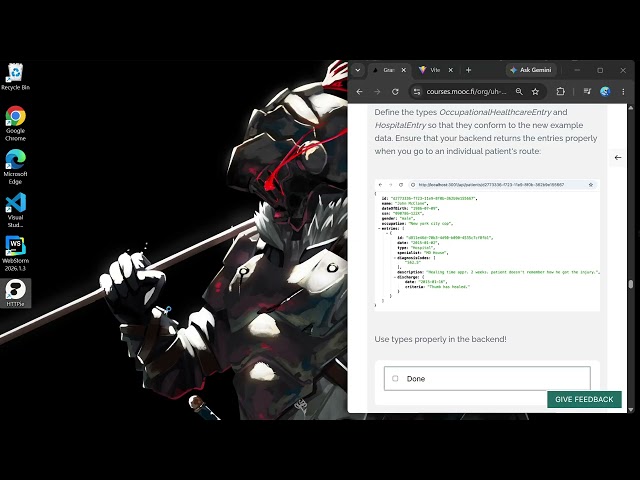
Task: Open the Visual Studio Code desktop shortcut
Action: (x=15, y=210)
